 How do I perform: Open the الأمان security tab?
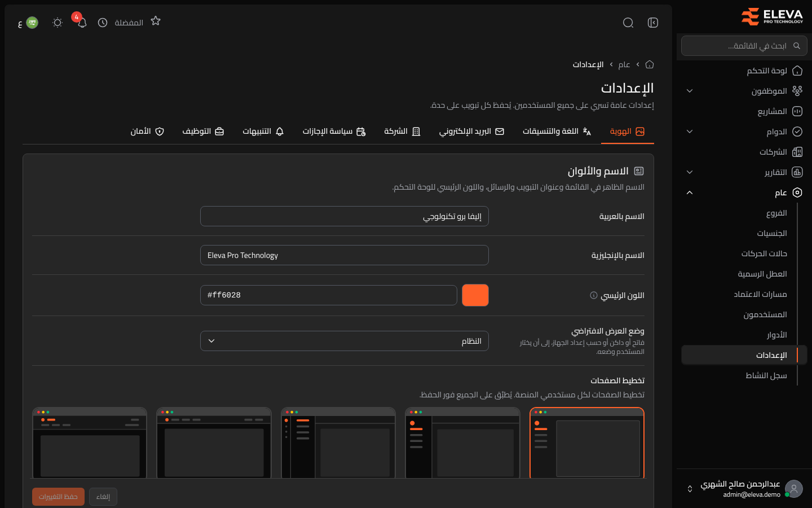click(147, 132)
